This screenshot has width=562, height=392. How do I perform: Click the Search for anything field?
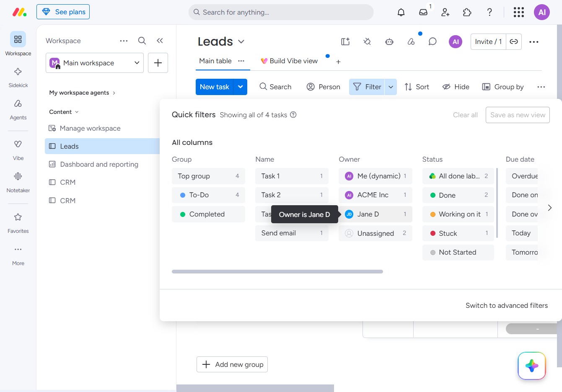281,12
